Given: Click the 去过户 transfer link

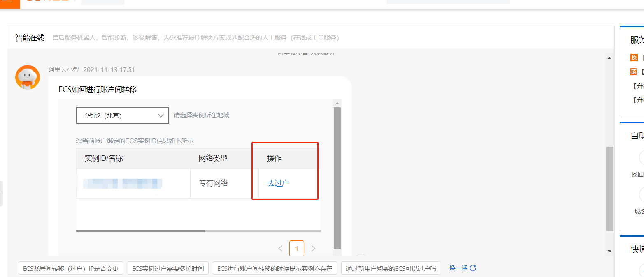Looking at the screenshot, I should click(x=278, y=183).
